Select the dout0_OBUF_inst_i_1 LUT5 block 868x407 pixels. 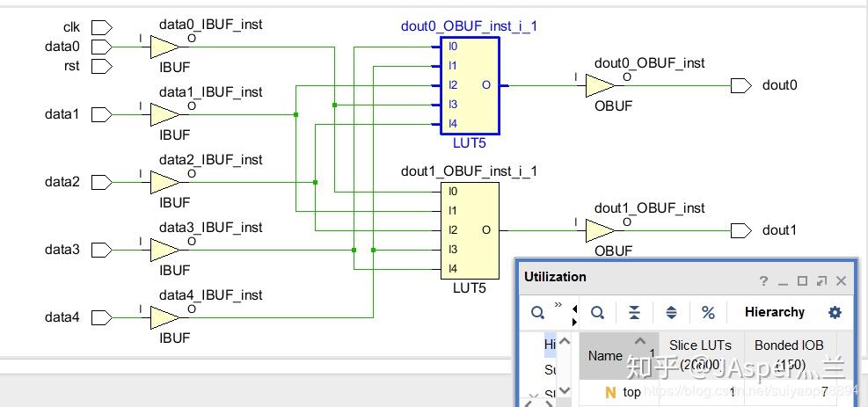[x=470, y=86]
